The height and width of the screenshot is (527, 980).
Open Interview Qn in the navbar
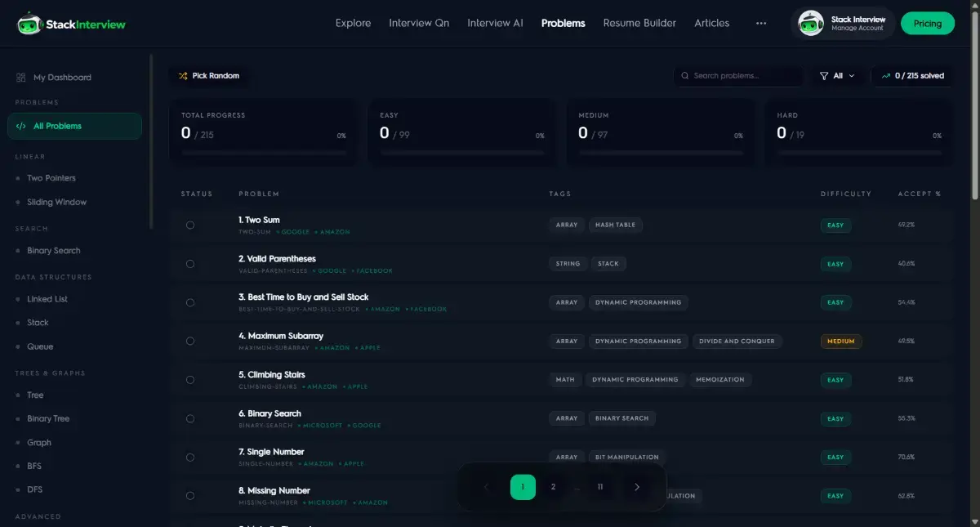pos(419,23)
